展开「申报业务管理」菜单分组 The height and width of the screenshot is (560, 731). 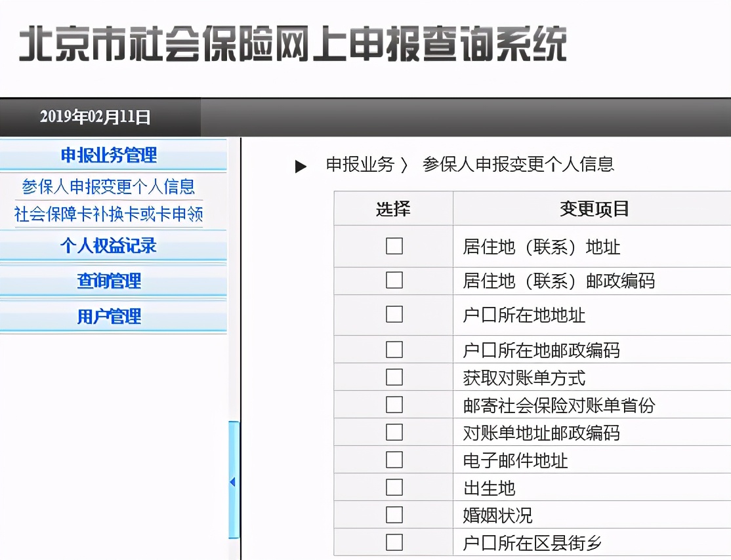pyautogui.click(x=110, y=155)
